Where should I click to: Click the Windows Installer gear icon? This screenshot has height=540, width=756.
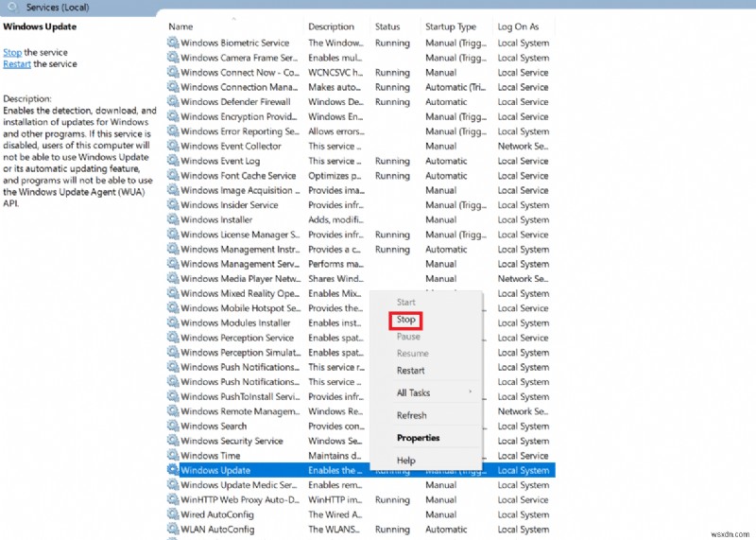[173, 219]
